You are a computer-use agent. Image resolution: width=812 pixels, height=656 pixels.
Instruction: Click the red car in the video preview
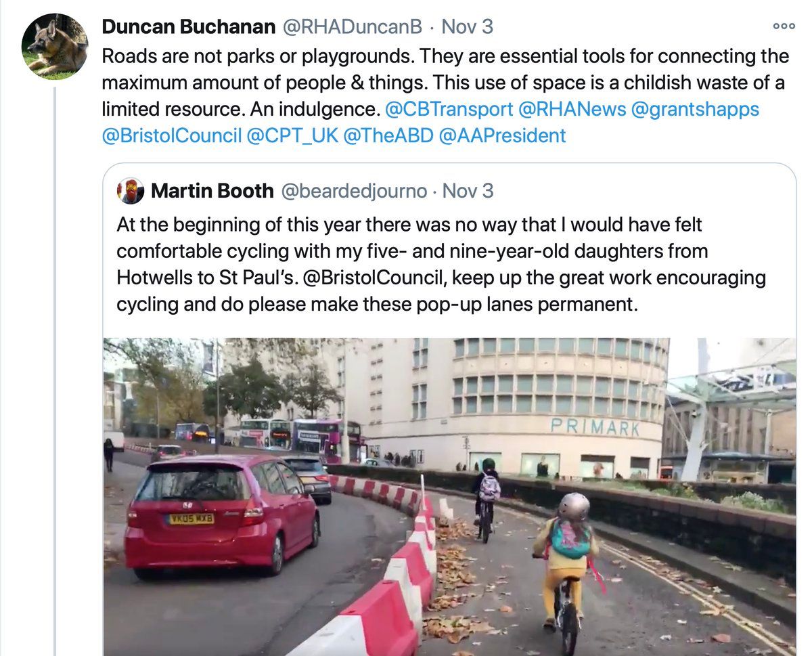click(221, 515)
